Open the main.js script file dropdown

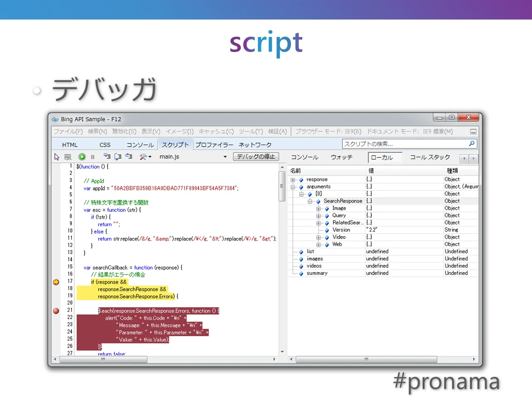pos(225,157)
